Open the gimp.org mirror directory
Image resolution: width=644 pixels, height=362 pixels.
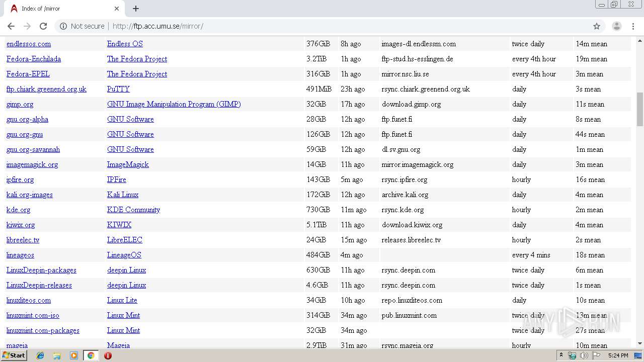pyautogui.click(x=20, y=104)
